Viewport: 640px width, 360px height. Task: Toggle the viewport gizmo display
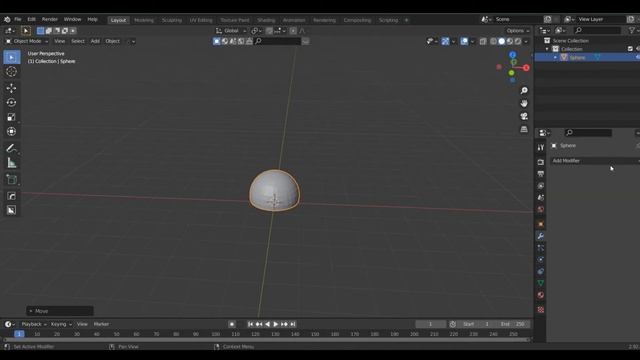[445, 41]
